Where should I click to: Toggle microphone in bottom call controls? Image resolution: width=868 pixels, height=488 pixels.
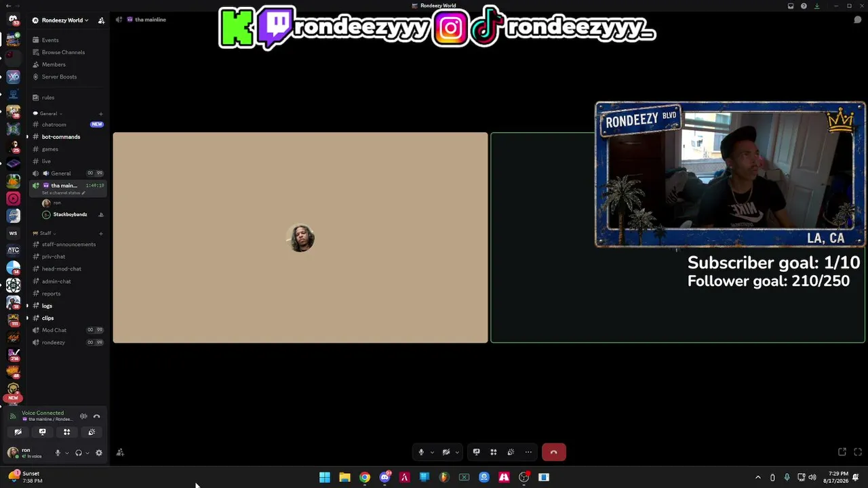(421, 452)
